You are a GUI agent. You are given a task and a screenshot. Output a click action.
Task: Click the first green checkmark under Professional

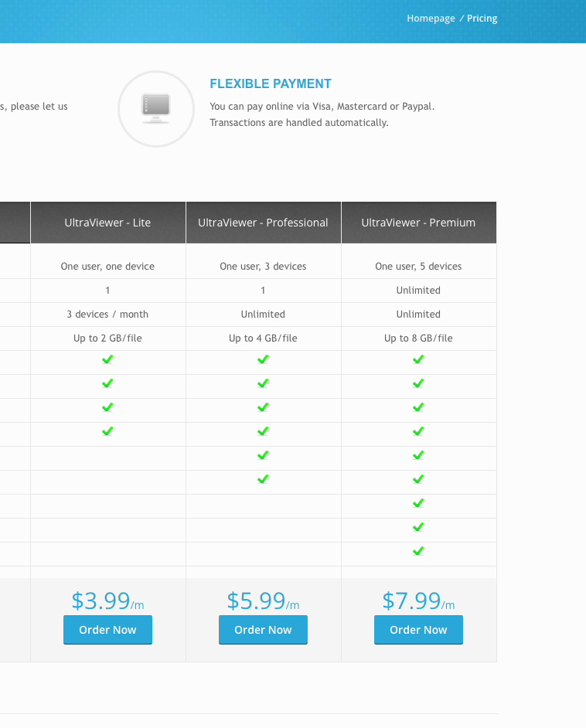click(263, 359)
